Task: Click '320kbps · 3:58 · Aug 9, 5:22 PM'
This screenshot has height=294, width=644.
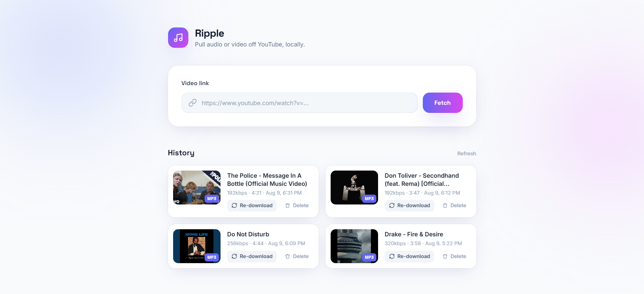Action: pos(423,243)
